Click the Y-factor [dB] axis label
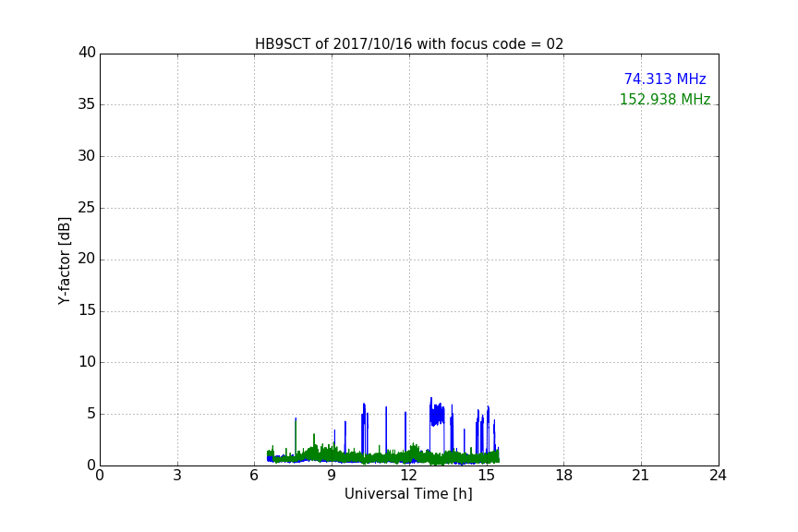The width and height of the screenshot is (798, 532). click(64, 260)
